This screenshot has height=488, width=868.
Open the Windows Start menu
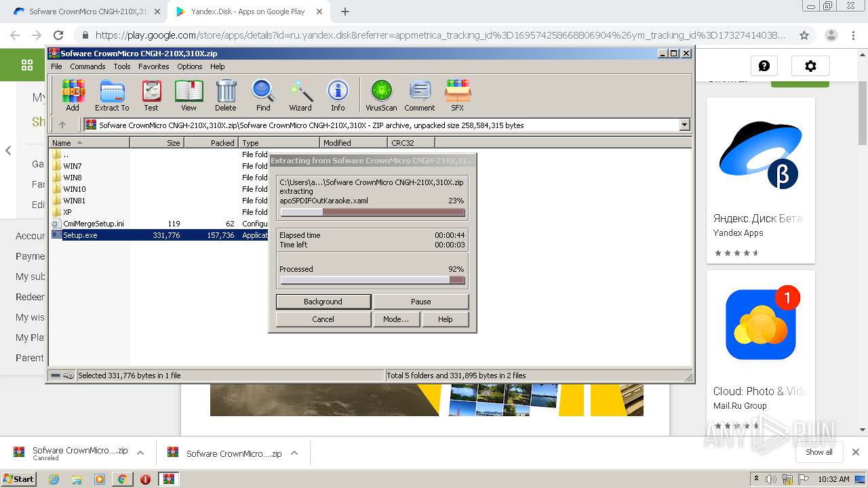18,479
